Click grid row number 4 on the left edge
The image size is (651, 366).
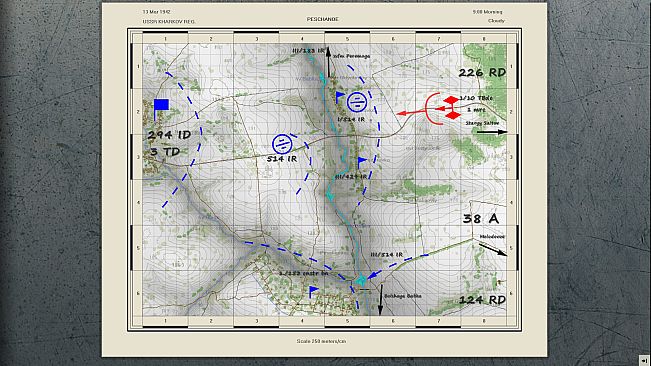[x=138, y=203]
